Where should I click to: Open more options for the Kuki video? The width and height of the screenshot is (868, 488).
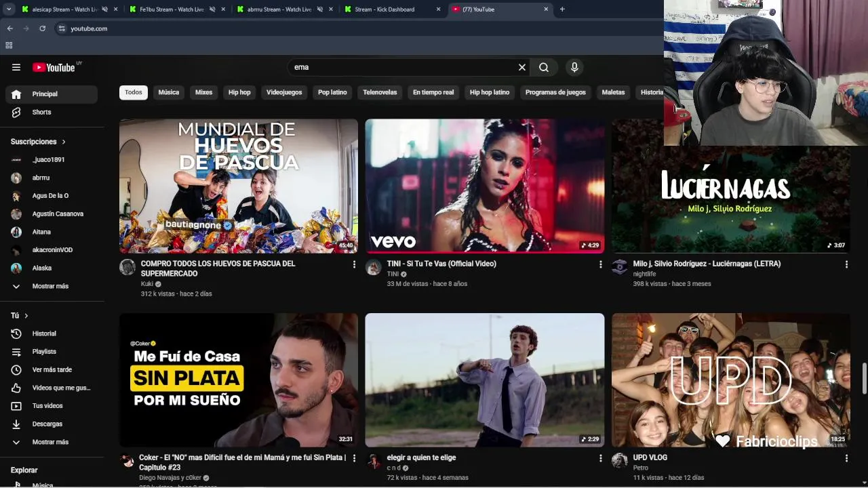[x=354, y=264]
